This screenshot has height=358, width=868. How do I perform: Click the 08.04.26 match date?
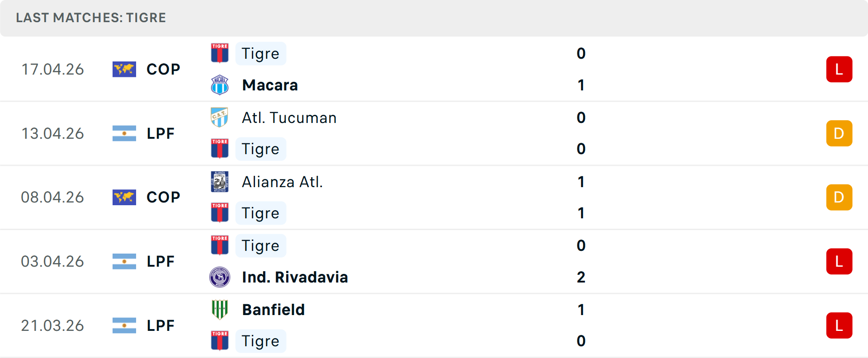(x=52, y=197)
